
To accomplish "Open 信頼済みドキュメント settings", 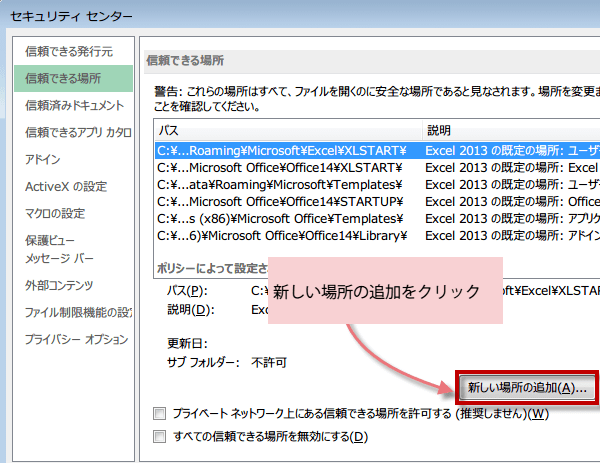I will (x=75, y=105).
